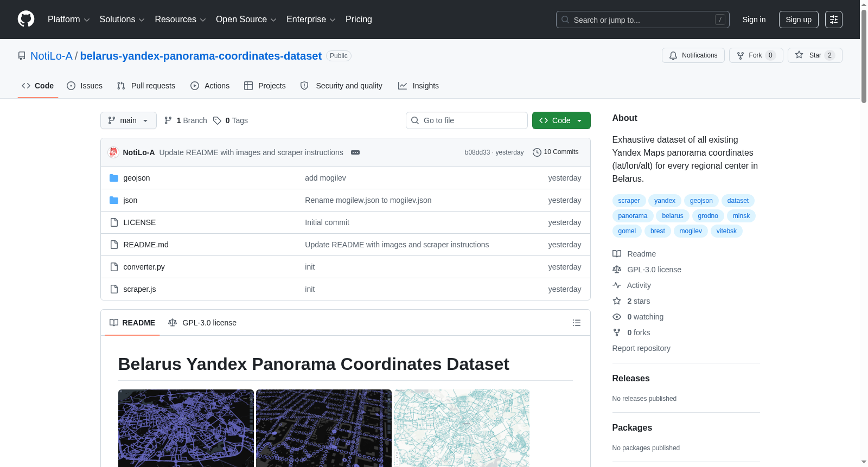Image resolution: width=868 pixels, height=467 pixels.
Task: Click the Search or jump to field
Action: (x=643, y=20)
